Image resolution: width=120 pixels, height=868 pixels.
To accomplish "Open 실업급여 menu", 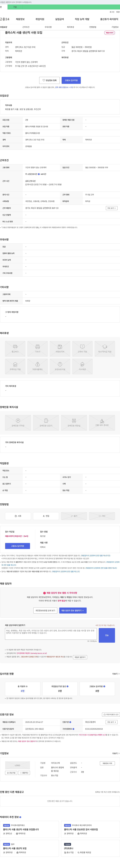I will 59,19.
